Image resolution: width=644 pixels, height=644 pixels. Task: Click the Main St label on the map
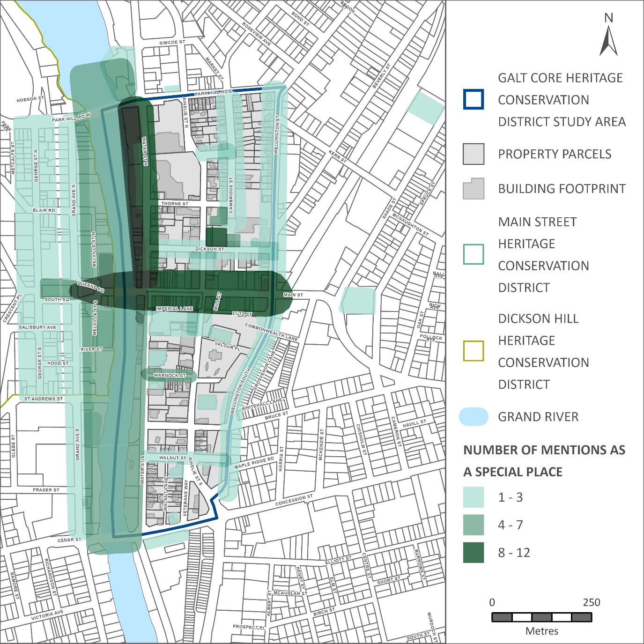(293, 295)
